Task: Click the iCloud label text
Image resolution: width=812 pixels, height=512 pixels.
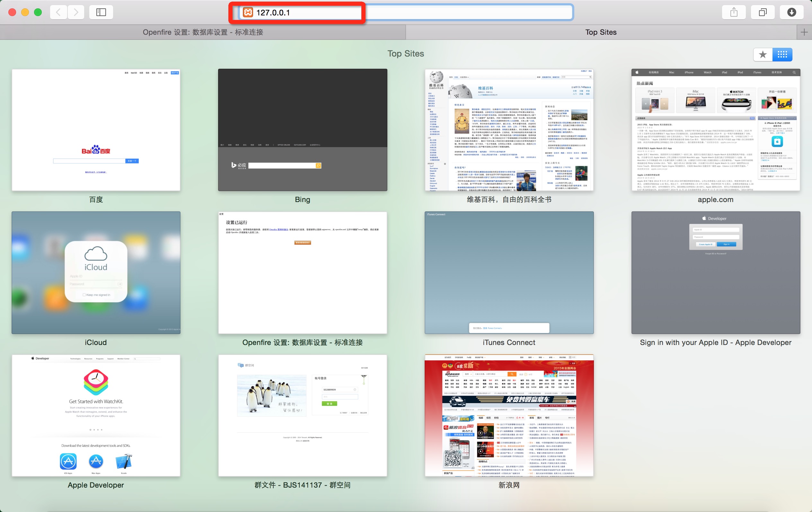Action: [96, 342]
